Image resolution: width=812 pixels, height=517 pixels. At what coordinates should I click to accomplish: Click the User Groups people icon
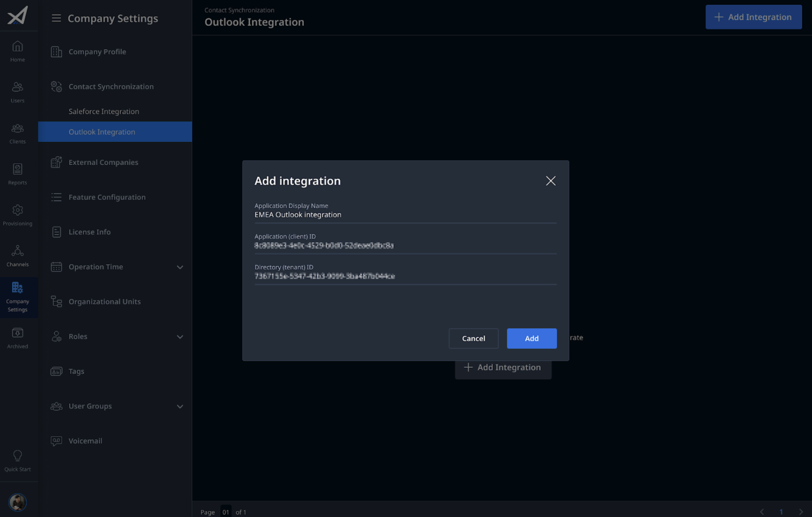pos(56,406)
